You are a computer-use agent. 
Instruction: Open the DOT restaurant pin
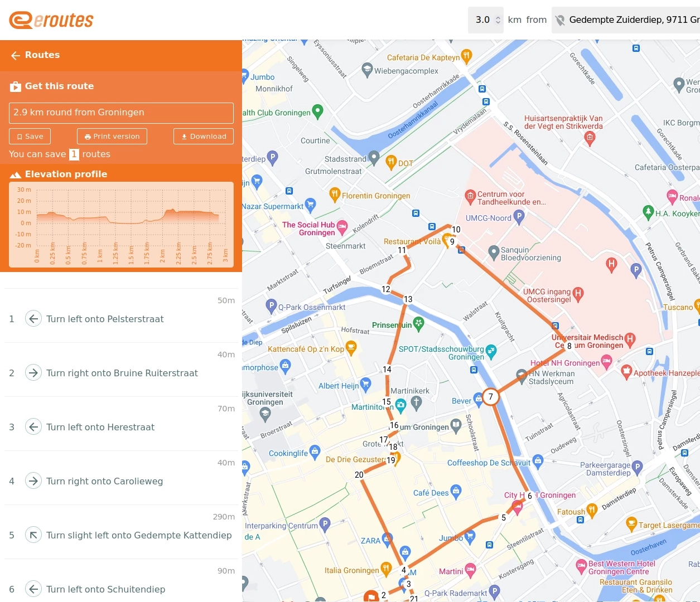pyautogui.click(x=391, y=162)
